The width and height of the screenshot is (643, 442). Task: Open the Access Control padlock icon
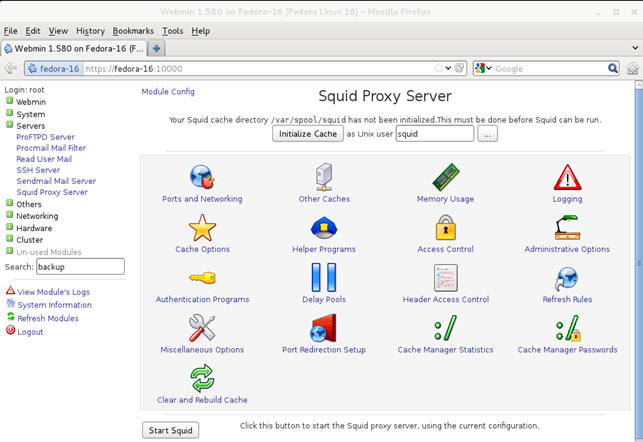[x=446, y=228]
